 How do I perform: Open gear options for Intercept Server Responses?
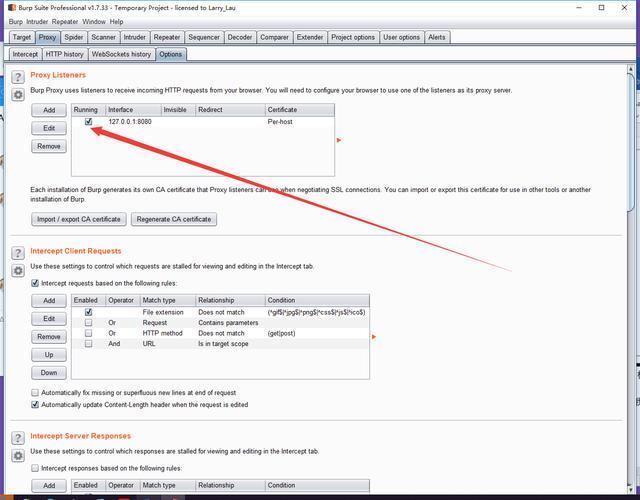tap(18, 456)
